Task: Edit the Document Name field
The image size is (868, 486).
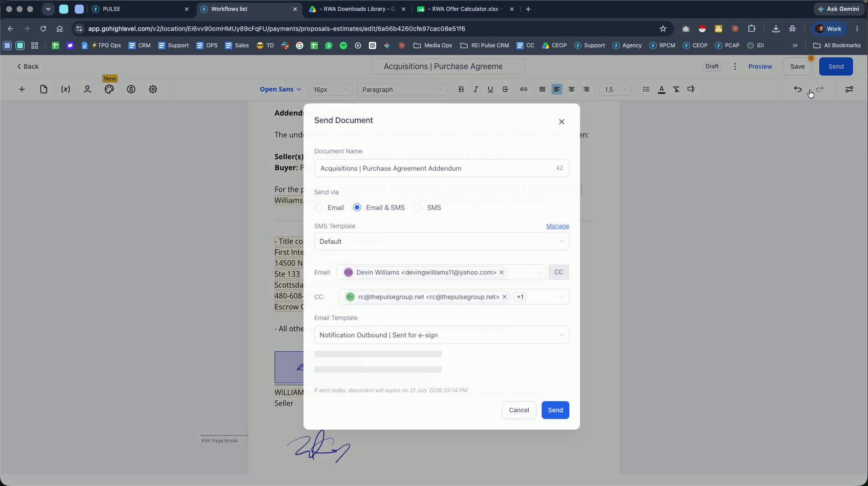Action: pos(441,168)
